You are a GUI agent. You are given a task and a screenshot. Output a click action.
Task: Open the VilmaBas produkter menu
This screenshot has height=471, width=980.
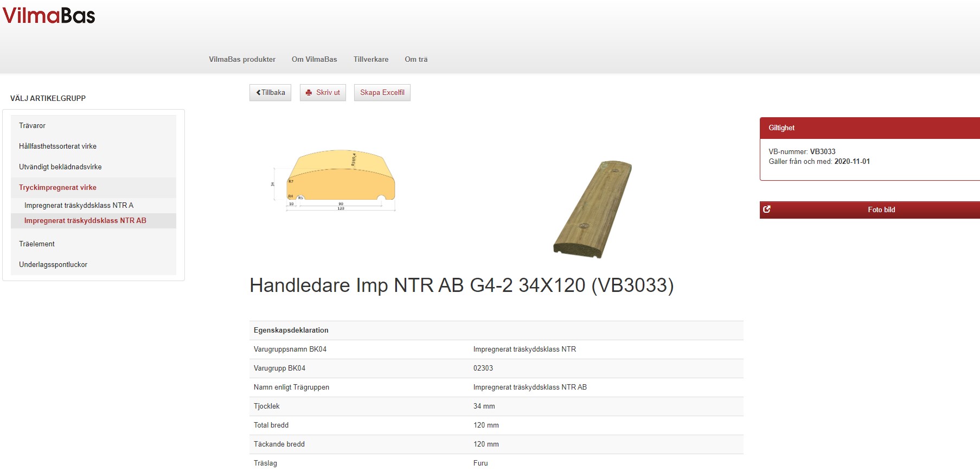tap(242, 60)
